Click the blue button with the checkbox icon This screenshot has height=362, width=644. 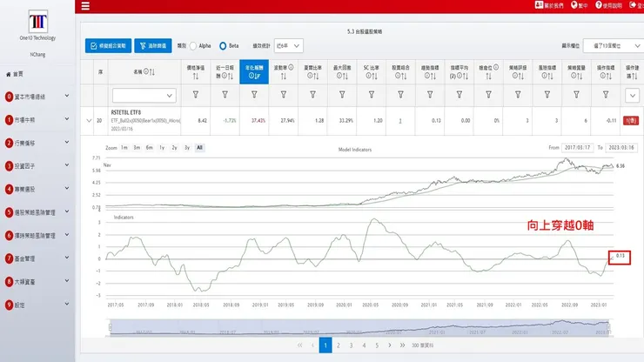click(x=109, y=46)
